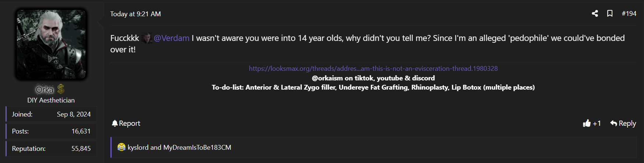Report this post via the bell icon
This screenshot has width=644, height=163.
115,123
